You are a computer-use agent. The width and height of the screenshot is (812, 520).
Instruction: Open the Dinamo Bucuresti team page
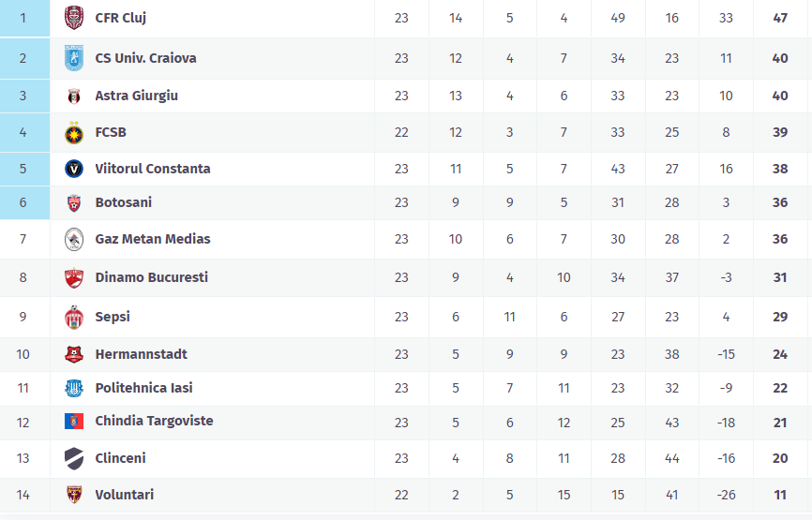coord(151,277)
